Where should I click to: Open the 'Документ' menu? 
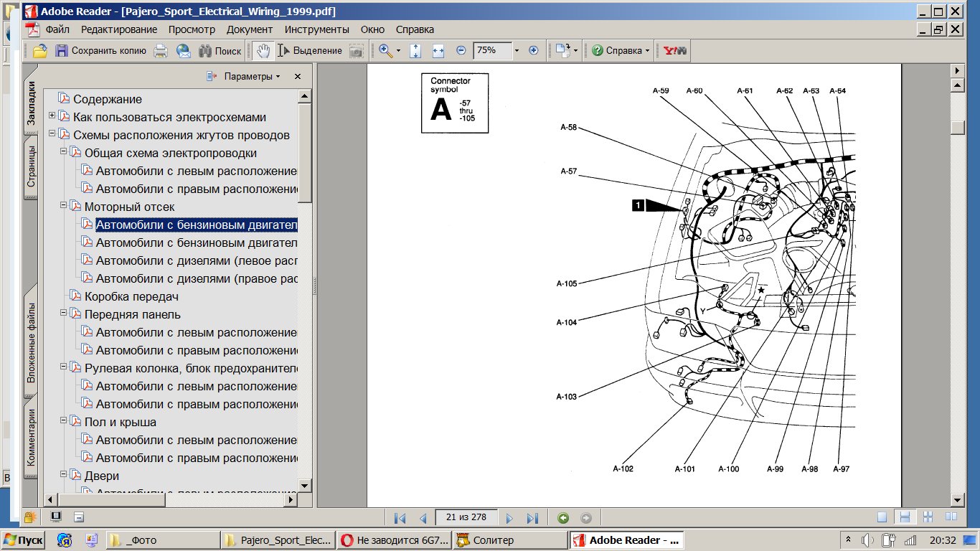coord(249,29)
